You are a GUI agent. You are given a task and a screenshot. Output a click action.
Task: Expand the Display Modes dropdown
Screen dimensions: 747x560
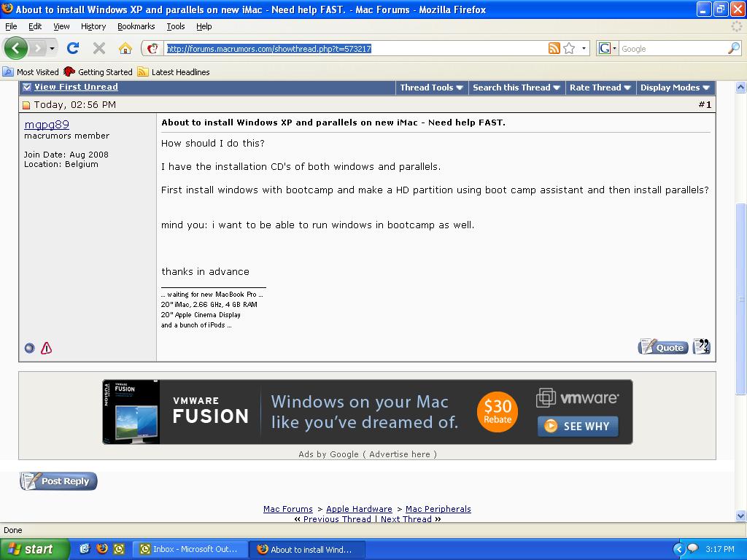pos(675,87)
